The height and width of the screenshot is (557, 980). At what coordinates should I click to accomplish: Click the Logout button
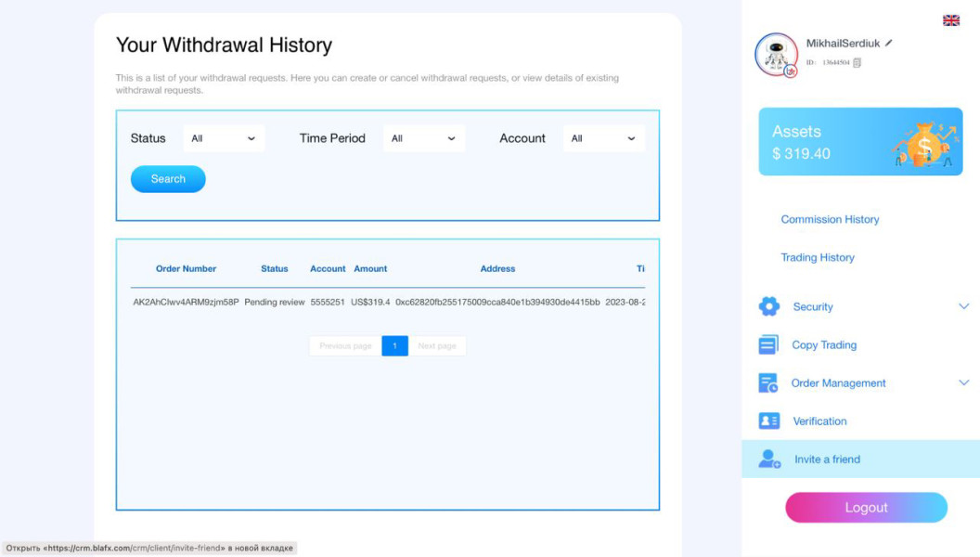coord(866,507)
